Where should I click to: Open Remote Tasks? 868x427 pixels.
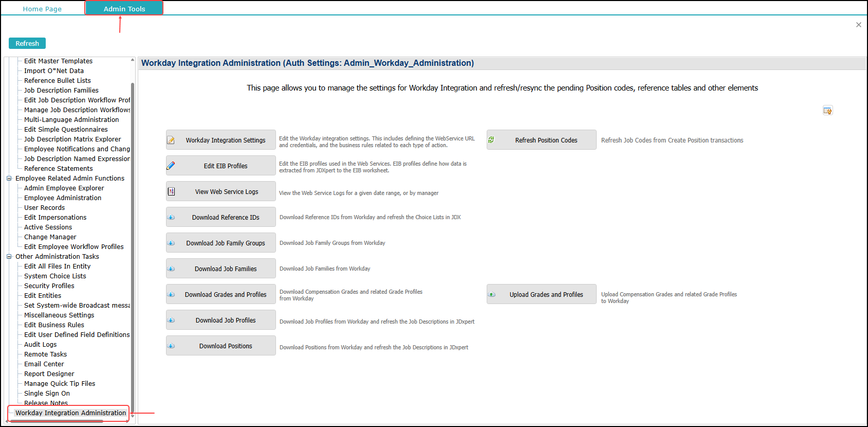coord(45,354)
